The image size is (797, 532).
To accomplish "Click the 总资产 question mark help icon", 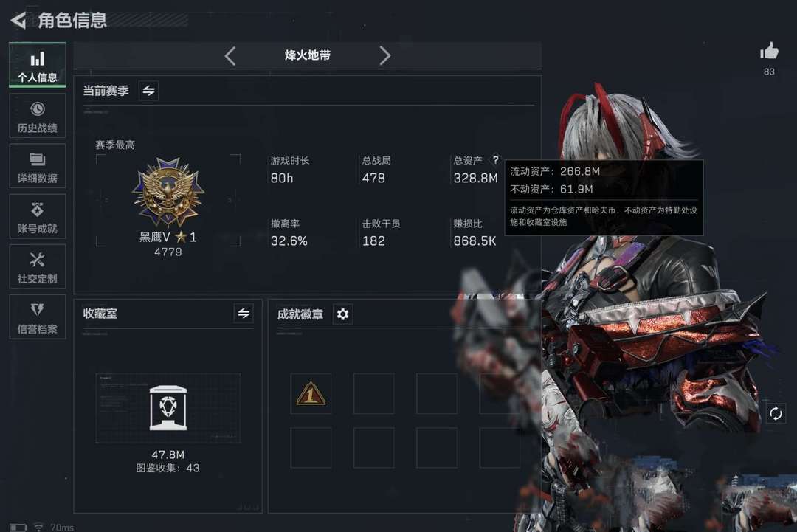I will [495, 159].
